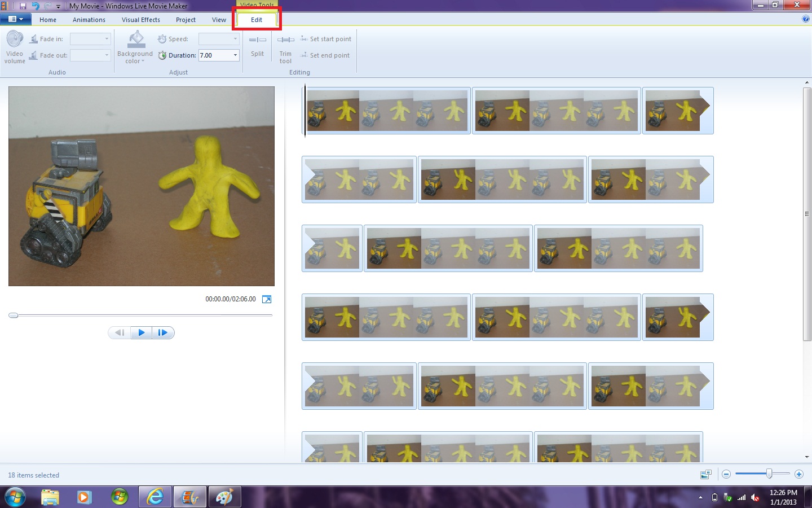The height and width of the screenshot is (508, 812).
Task: Click the zoom time scale slider
Action: pos(769,474)
